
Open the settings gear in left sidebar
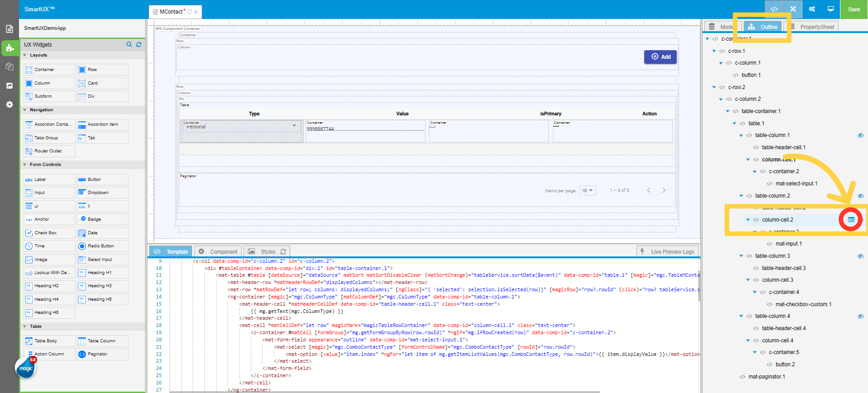pos(9,104)
